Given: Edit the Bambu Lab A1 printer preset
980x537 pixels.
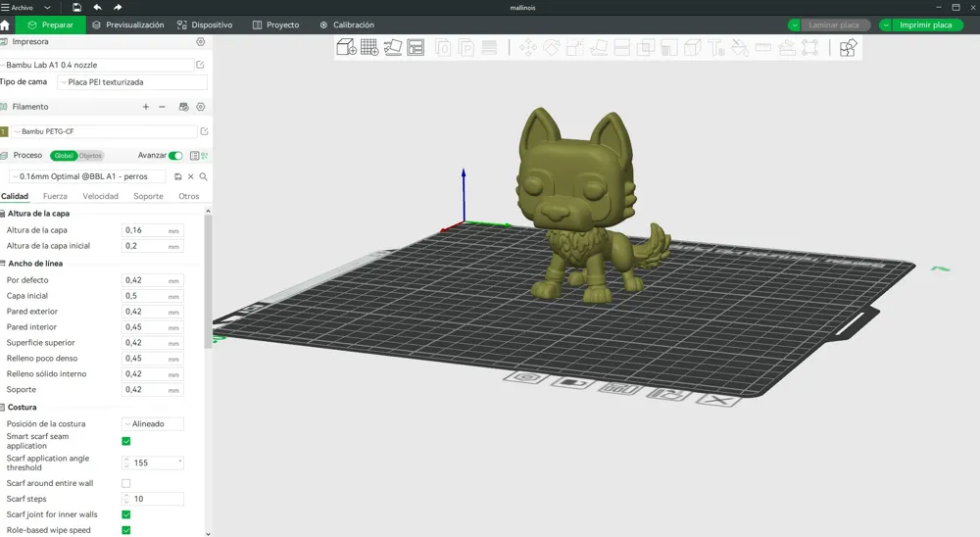Looking at the screenshot, I should 200,65.
